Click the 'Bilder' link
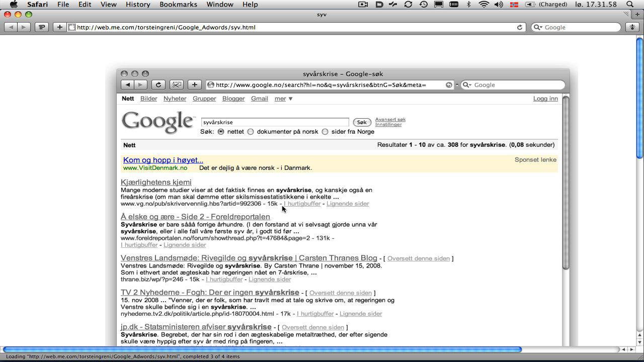 148,99
